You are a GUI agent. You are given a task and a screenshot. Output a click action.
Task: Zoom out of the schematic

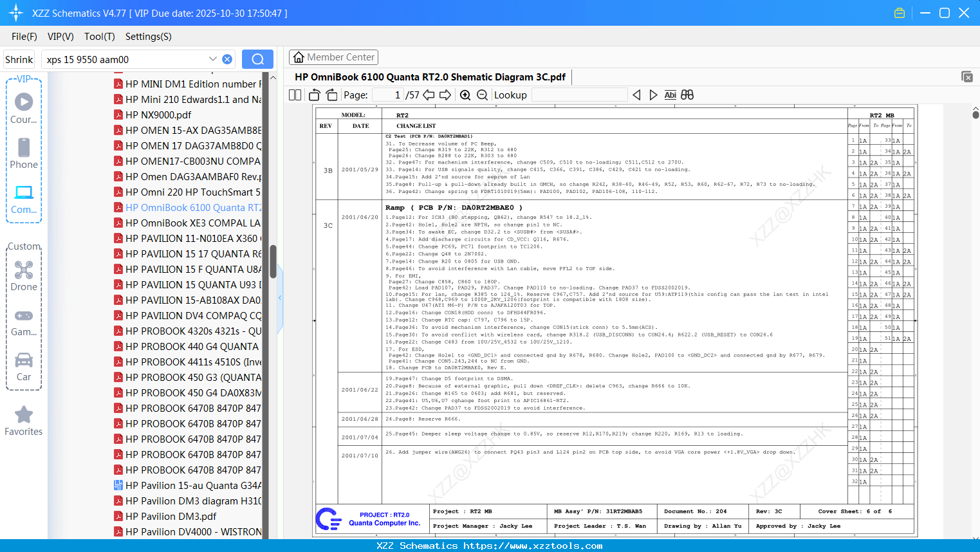pos(482,95)
